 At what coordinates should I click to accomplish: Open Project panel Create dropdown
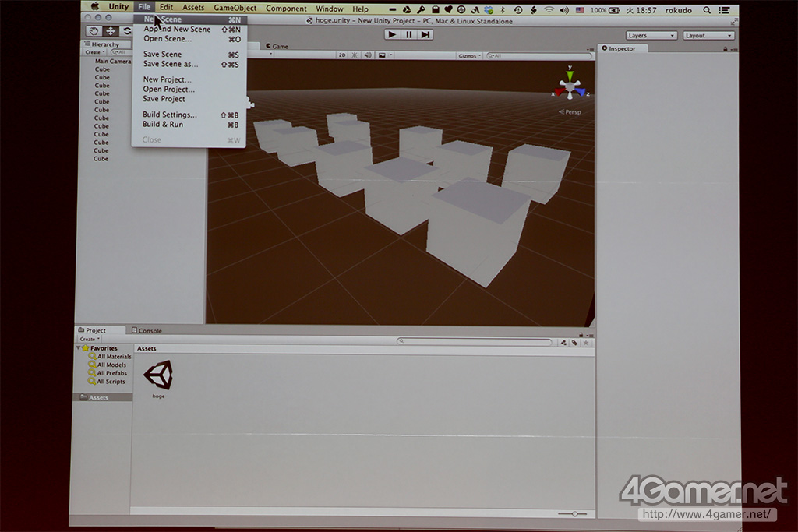point(89,339)
